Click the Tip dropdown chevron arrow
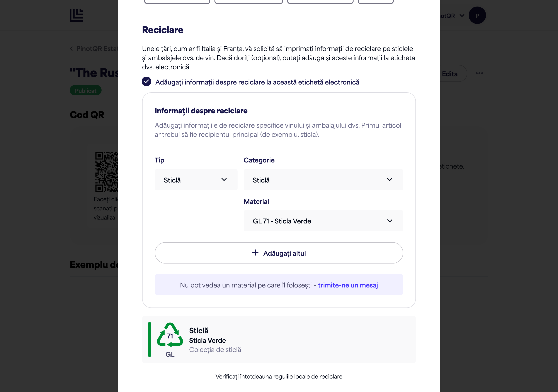The image size is (558, 392). pos(224,179)
